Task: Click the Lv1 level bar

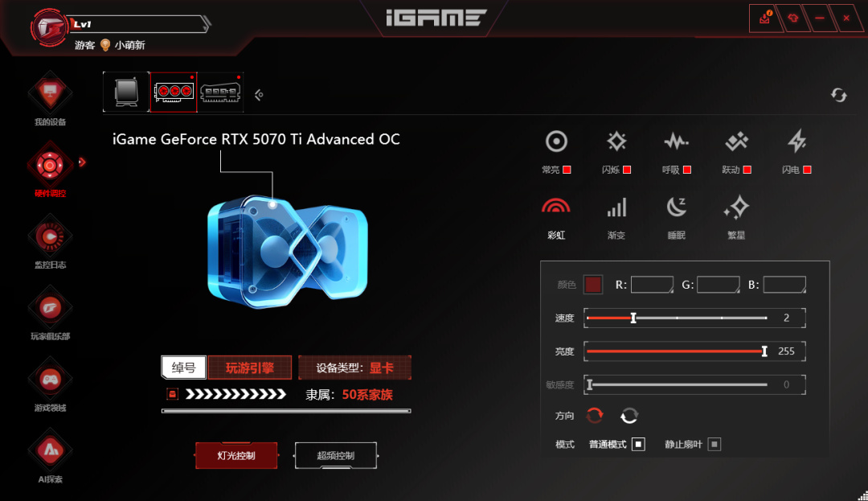Action: pyautogui.click(x=140, y=24)
